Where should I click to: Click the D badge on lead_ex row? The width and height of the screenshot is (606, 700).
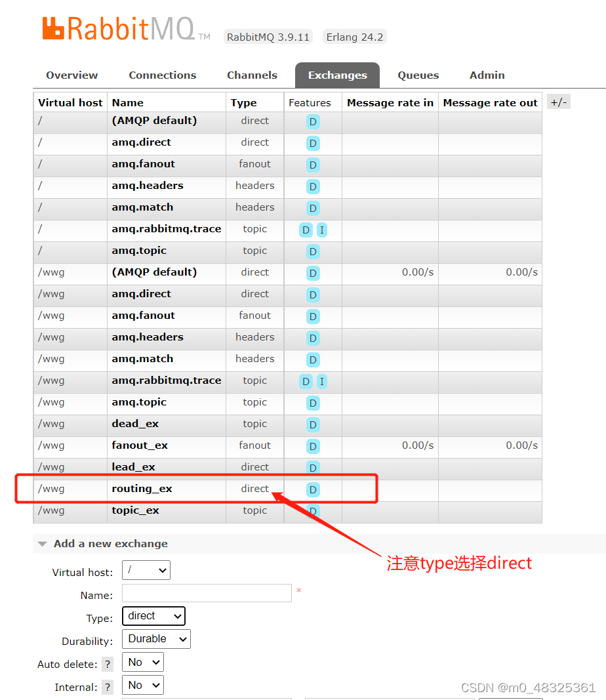(313, 468)
